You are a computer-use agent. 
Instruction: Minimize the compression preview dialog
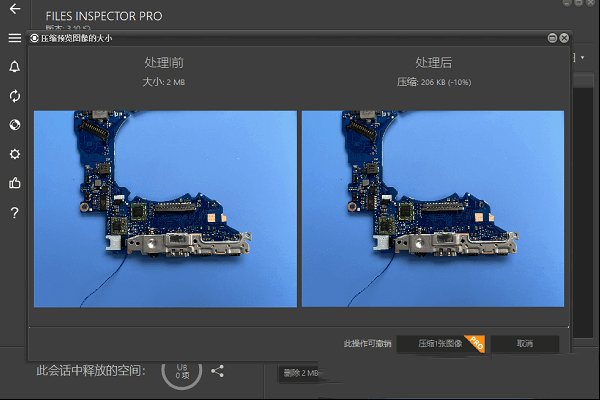click(551, 38)
